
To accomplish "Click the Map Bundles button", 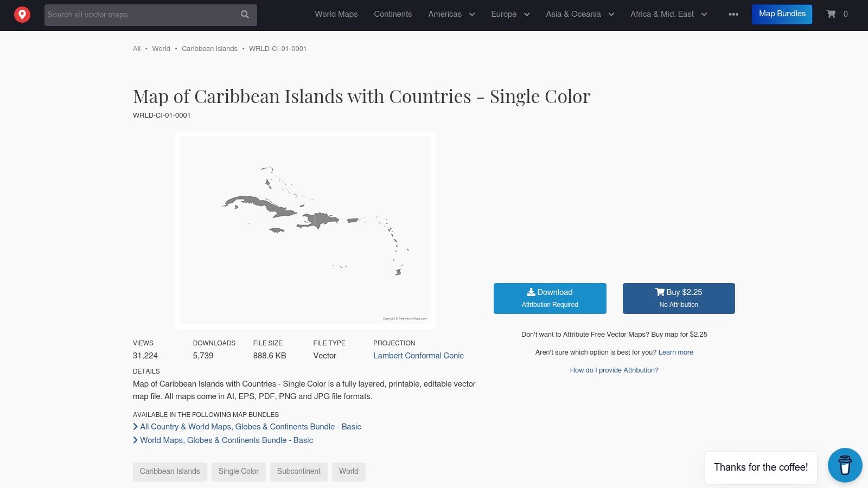I will [x=782, y=14].
